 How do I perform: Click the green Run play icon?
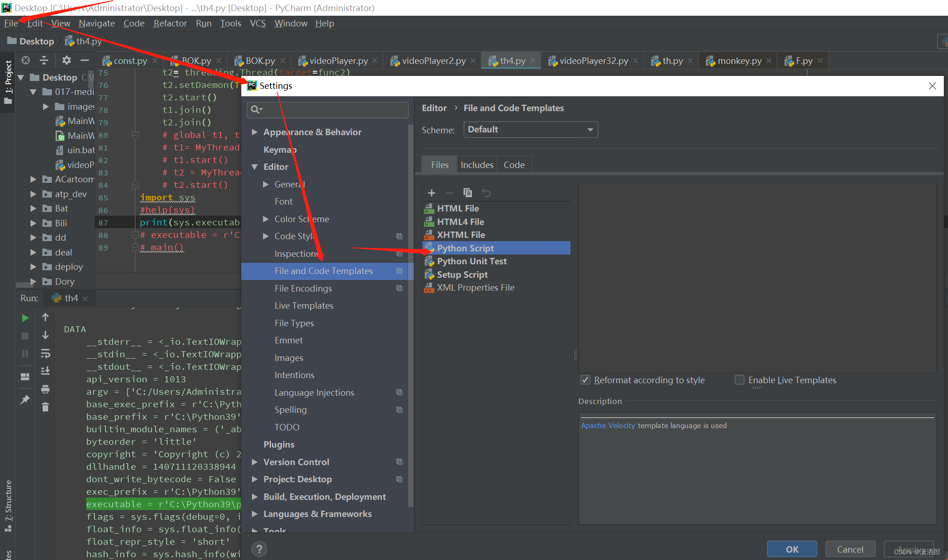point(25,318)
